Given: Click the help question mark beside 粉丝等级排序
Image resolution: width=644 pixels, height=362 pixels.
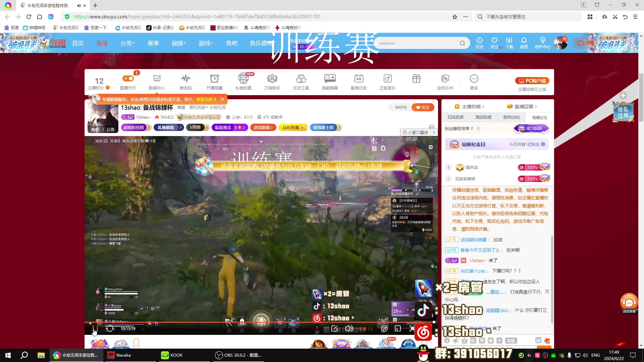Looking at the screenshot, I should (478, 129).
